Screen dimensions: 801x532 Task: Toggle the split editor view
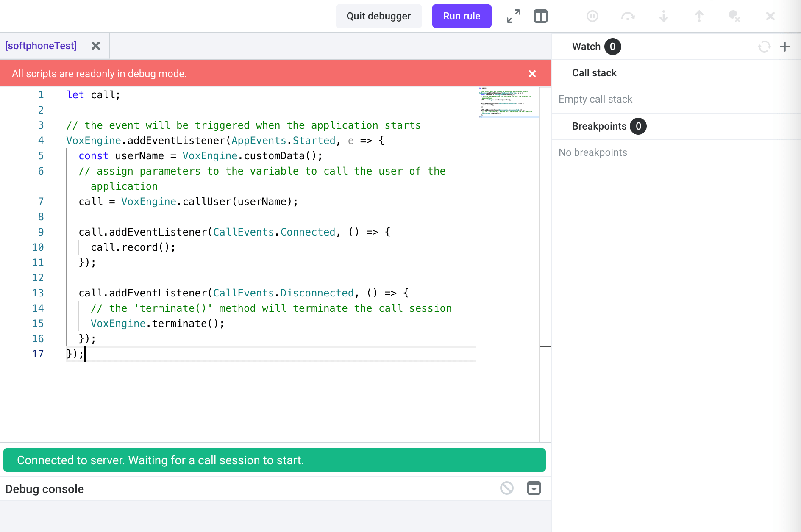click(x=540, y=16)
